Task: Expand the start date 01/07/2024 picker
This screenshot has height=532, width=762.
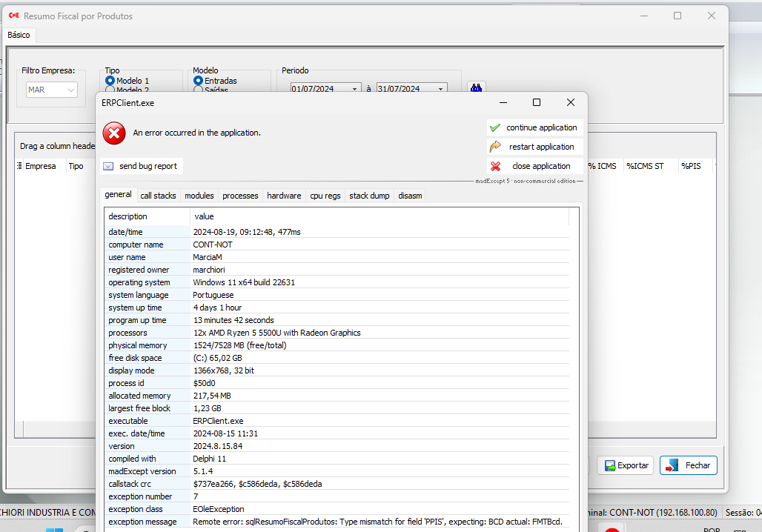Action: tap(354, 89)
